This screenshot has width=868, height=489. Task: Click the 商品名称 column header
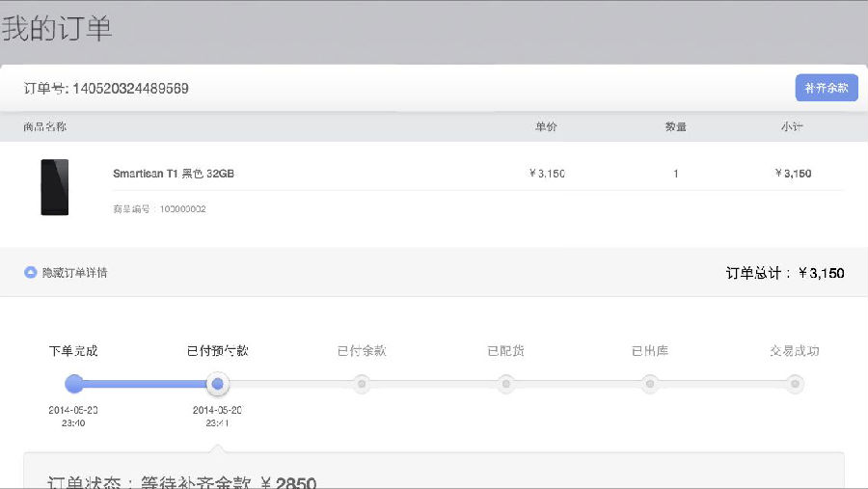click(x=44, y=126)
